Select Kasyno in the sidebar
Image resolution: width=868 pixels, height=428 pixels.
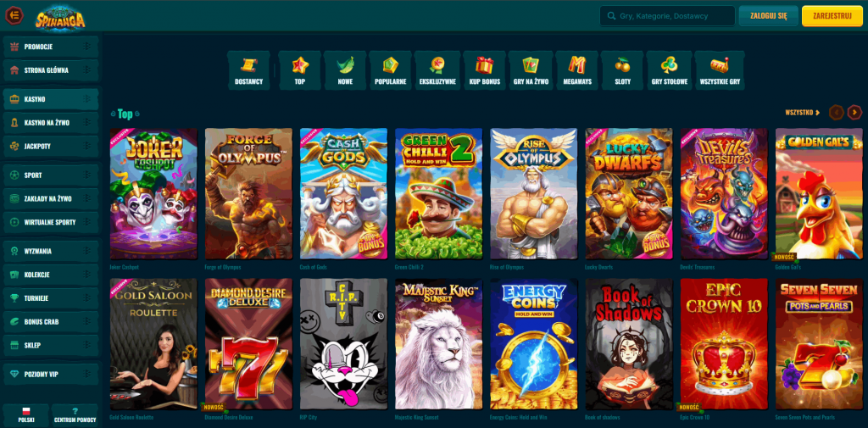pos(50,99)
